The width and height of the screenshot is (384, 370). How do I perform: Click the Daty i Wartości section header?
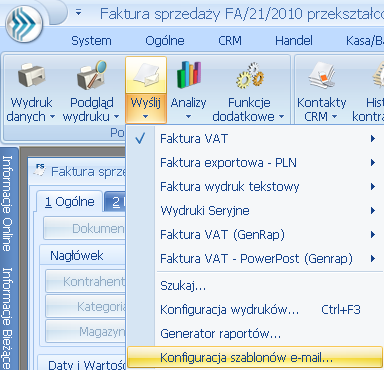coord(87,365)
